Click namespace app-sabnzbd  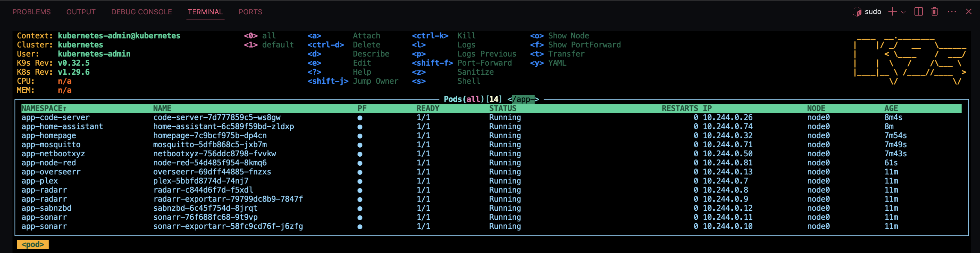point(47,208)
